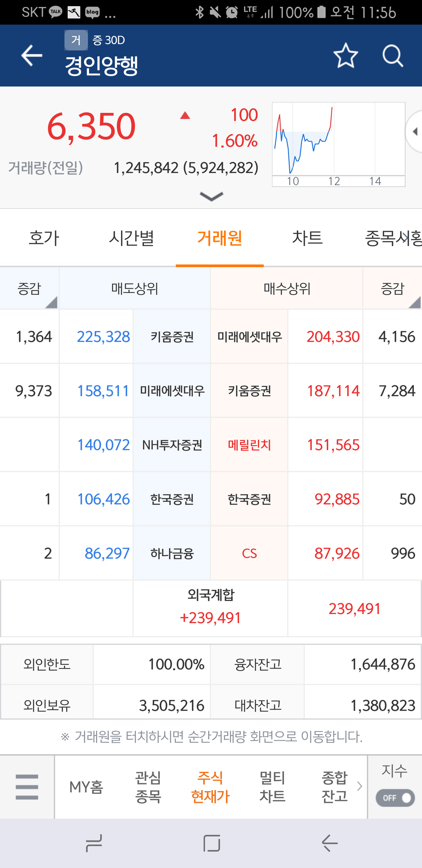Tap buy volume 187,114
The width and height of the screenshot is (422, 868).
point(333,391)
